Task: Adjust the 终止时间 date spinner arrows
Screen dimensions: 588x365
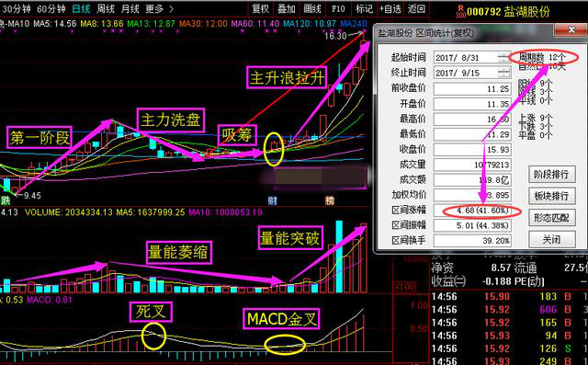Action: click(504, 73)
